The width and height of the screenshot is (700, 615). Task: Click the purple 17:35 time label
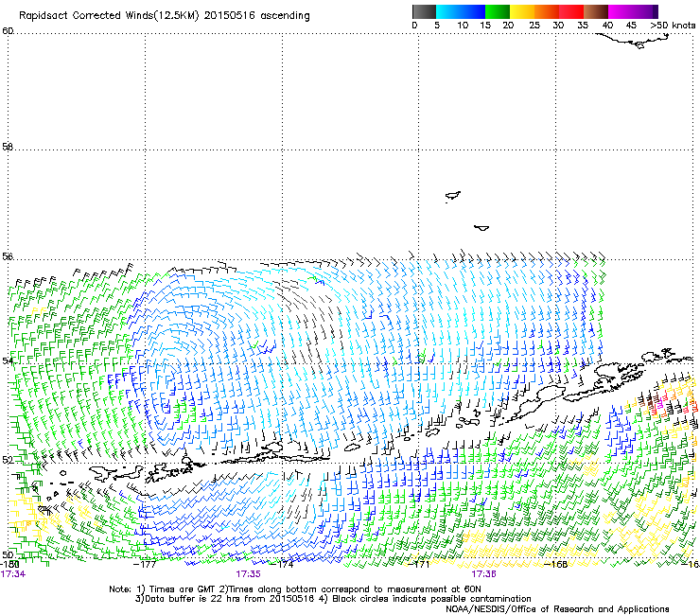pos(248,574)
